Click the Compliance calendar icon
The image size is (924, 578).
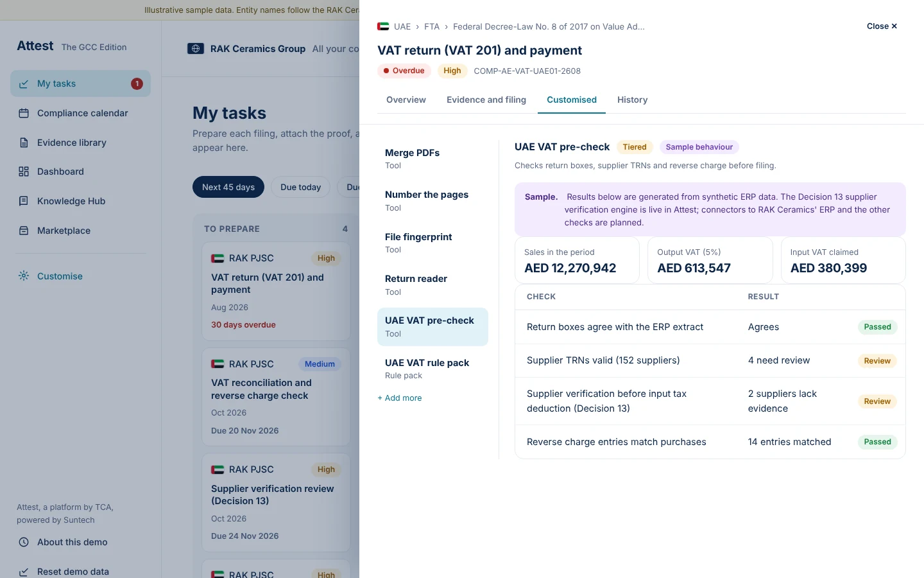click(24, 114)
